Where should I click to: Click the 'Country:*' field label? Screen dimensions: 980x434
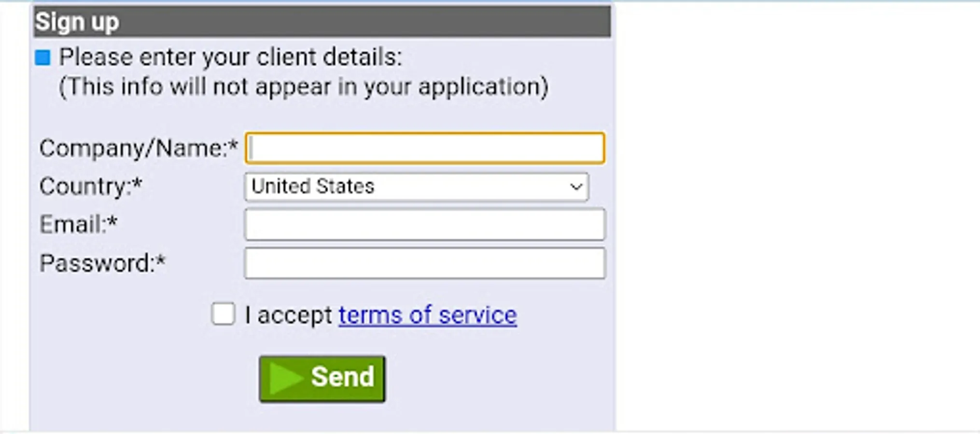(91, 187)
